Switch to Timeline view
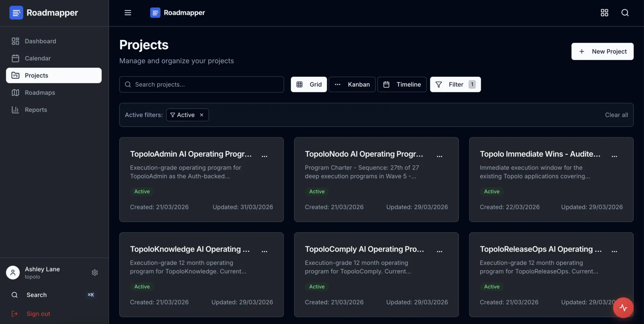The image size is (644, 324). coord(402,84)
